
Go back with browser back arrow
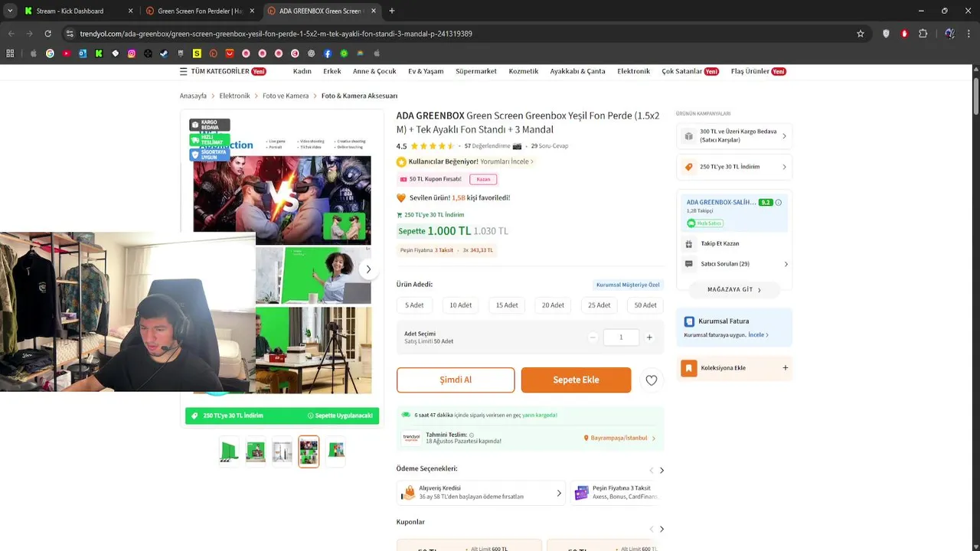[11, 34]
